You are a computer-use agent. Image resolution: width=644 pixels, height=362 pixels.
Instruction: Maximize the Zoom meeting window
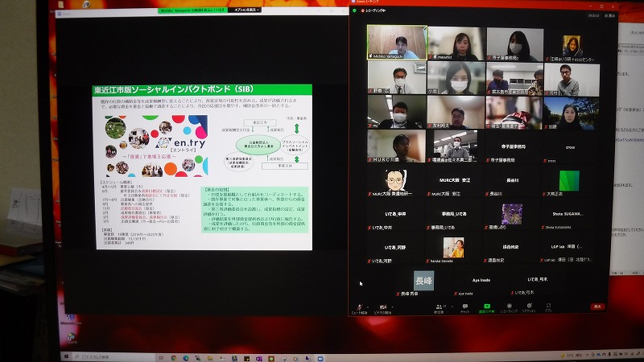pos(601,6)
